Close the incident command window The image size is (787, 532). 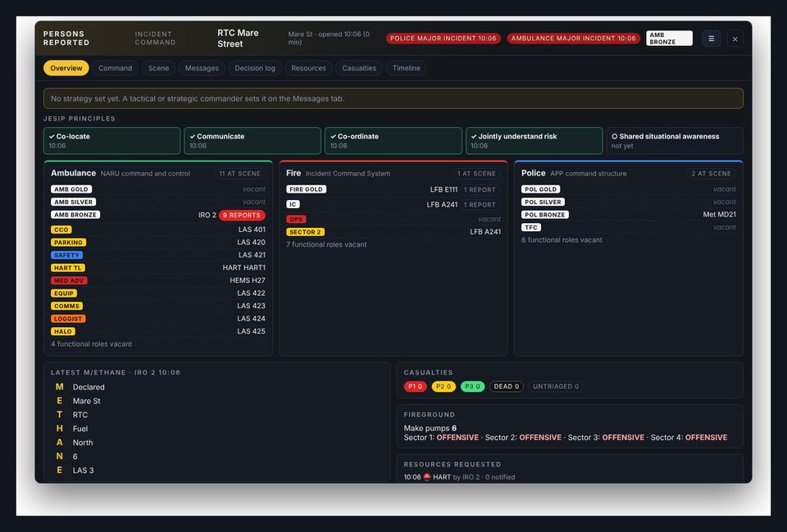click(735, 39)
